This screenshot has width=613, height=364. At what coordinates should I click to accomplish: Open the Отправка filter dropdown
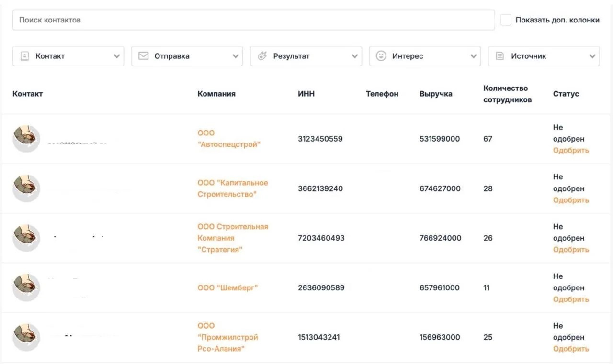187,56
